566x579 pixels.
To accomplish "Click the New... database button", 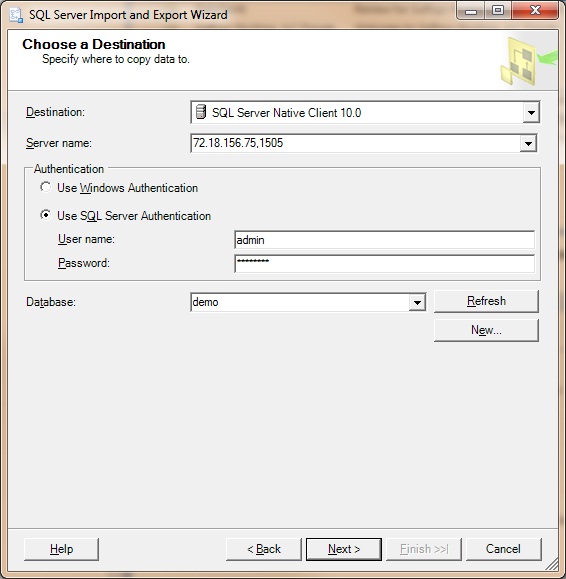I will click(x=486, y=330).
